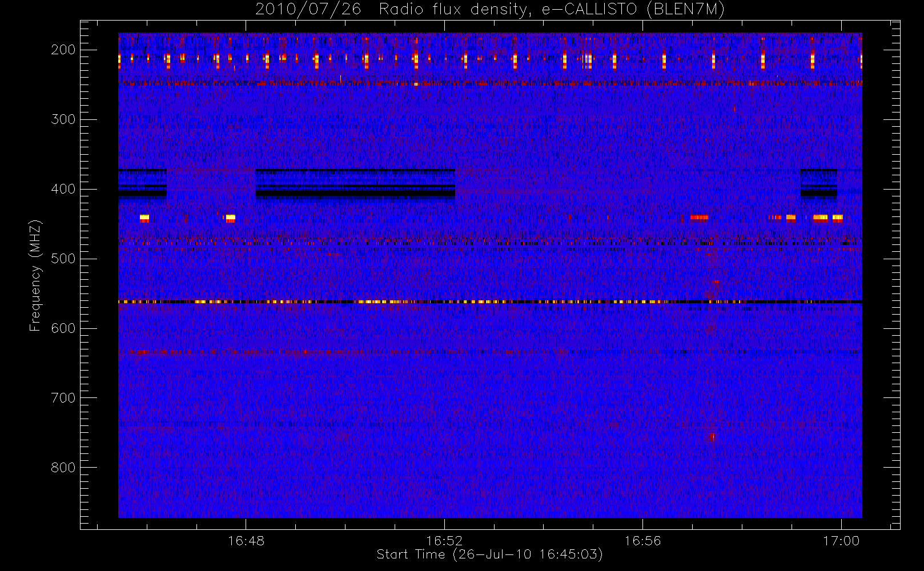The width and height of the screenshot is (924, 571).
Task: Click the 700 frequency tick label
Action: click(63, 398)
